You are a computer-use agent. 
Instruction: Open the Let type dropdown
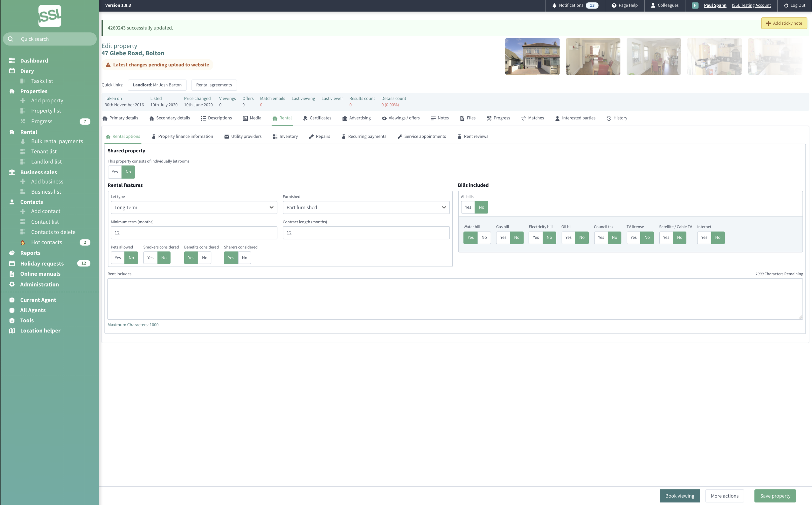pos(194,207)
